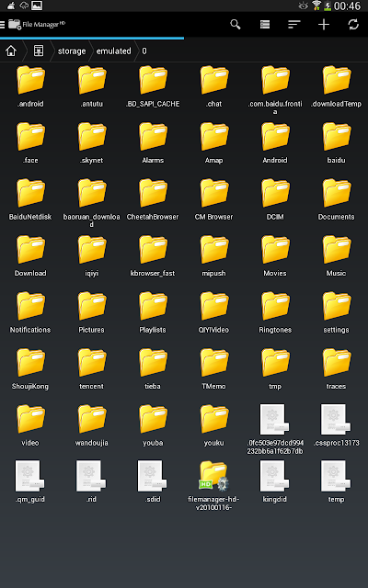Open the Download folder
The image size is (368, 588).
(x=30, y=255)
